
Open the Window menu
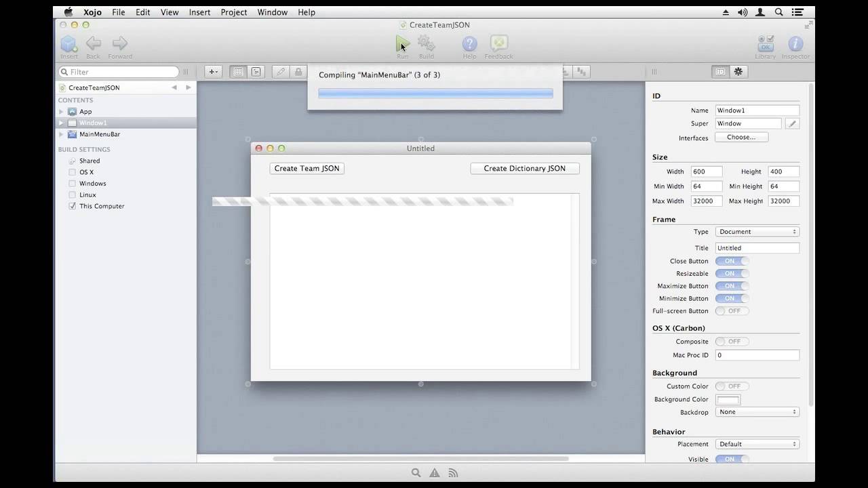(272, 12)
